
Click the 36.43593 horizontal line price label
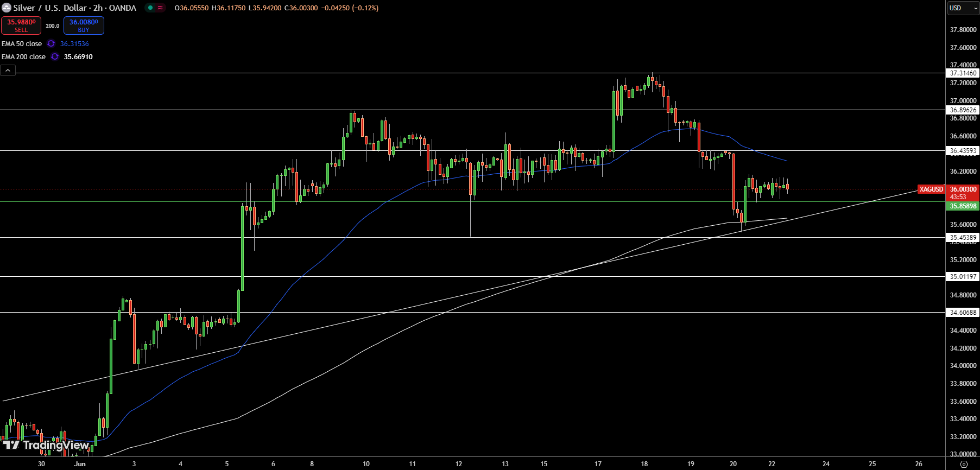963,151
